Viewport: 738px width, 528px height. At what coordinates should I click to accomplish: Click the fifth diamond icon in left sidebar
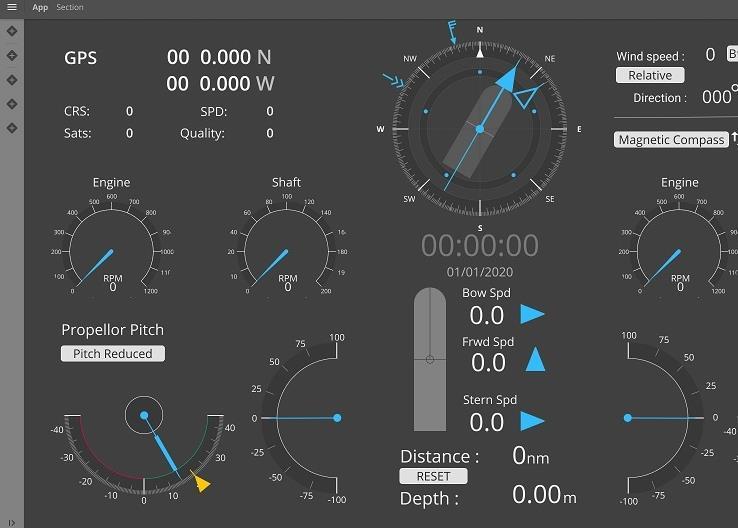tap(12, 128)
